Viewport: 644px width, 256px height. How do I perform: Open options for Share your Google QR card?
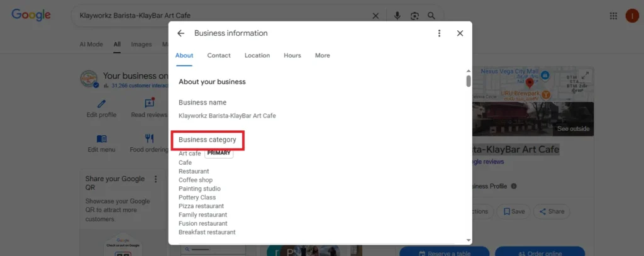point(156,179)
